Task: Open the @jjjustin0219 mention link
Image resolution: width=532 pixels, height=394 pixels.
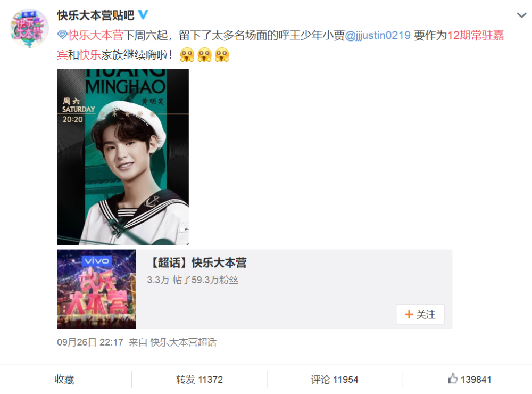Action: [x=378, y=35]
